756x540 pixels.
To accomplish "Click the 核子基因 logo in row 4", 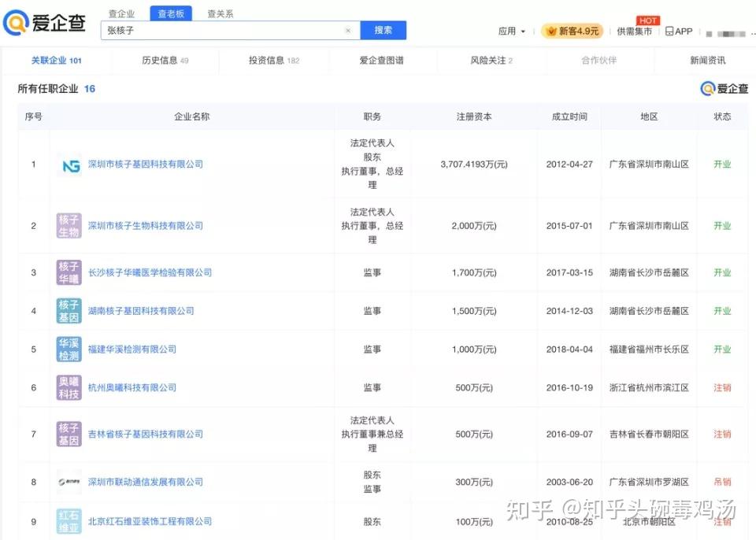I will point(69,311).
